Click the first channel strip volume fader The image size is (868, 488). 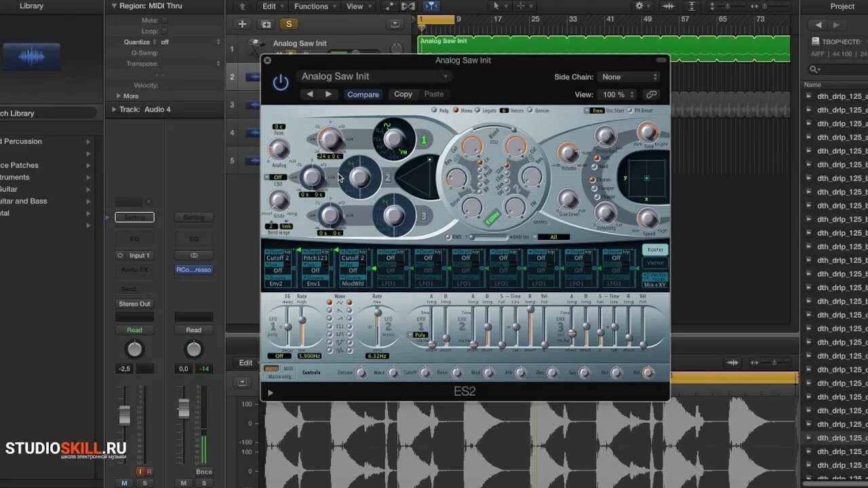click(125, 415)
